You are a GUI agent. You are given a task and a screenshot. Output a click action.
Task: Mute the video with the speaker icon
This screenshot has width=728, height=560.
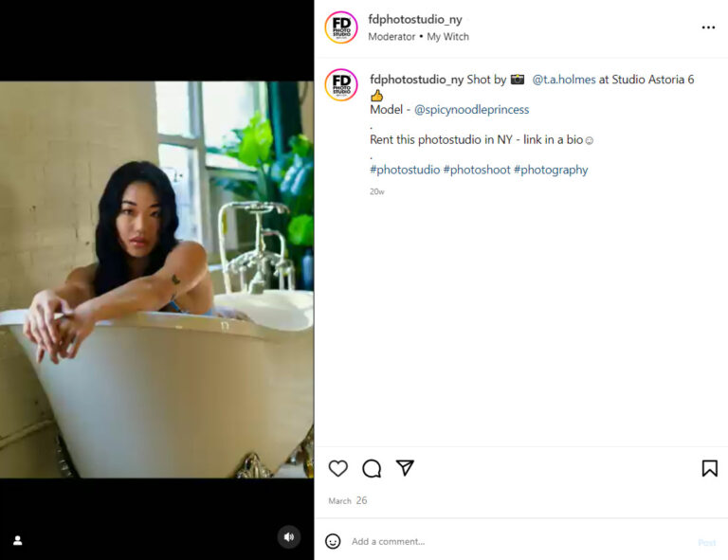(289, 537)
